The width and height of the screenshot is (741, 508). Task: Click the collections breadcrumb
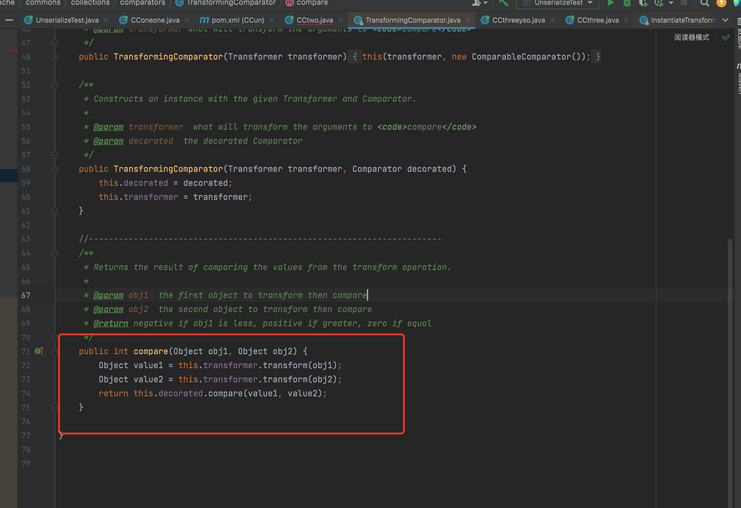90,3
